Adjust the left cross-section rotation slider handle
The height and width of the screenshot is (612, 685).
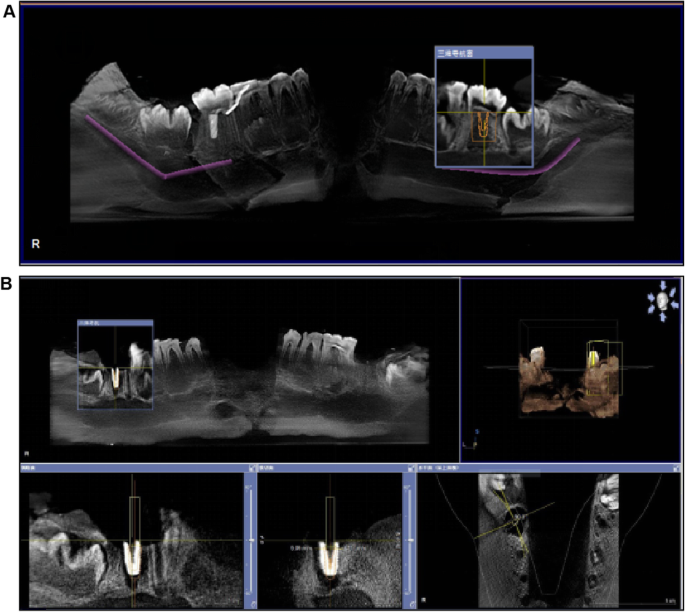pos(251,540)
